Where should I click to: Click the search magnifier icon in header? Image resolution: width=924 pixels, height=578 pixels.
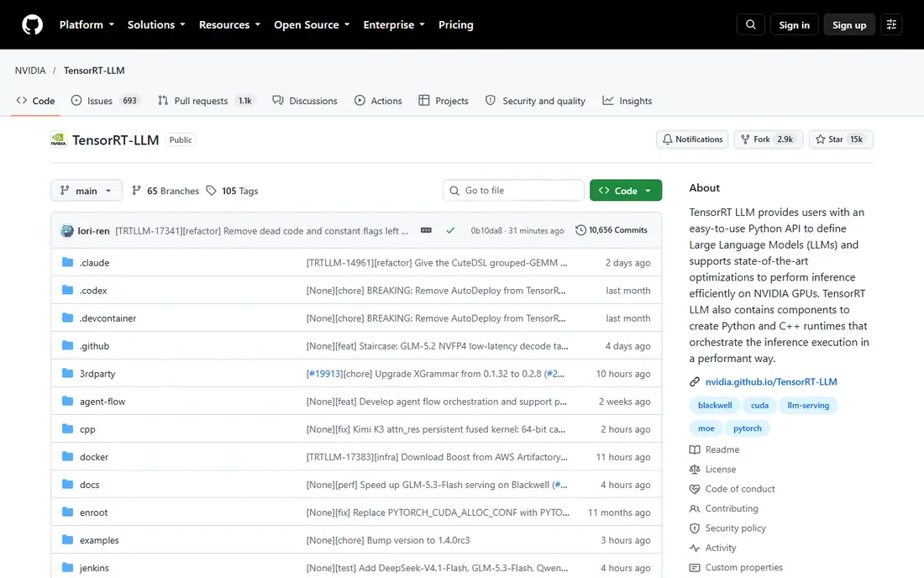(750, 24)
